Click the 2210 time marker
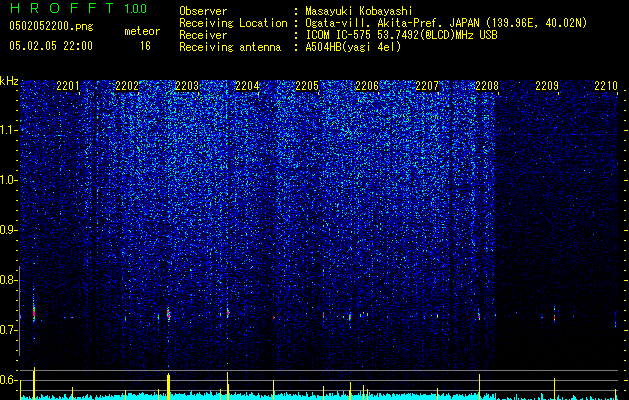The height and width of the screenshot is (400, 629). [x=606, y=86]
